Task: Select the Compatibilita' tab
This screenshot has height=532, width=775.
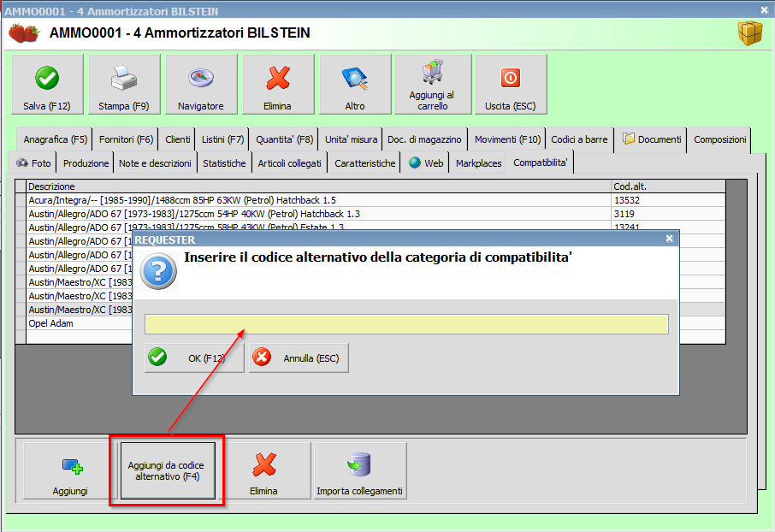Action: coord(541,163)
